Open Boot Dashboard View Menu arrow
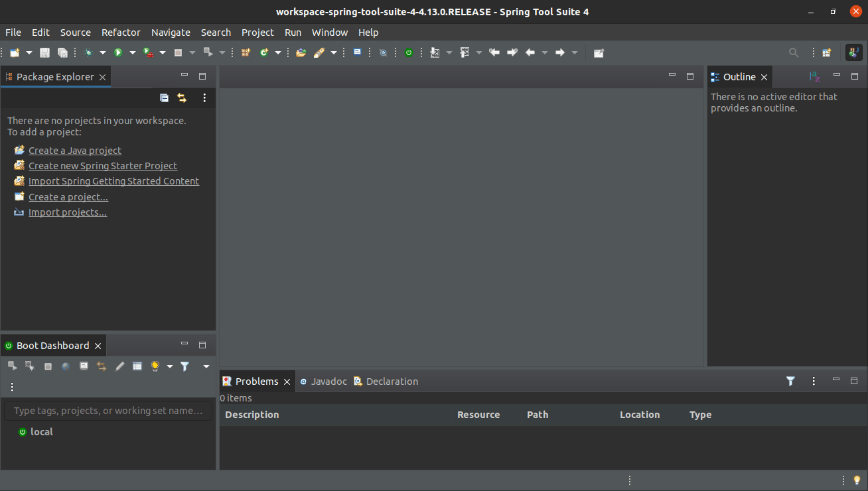 click(206, 366)
